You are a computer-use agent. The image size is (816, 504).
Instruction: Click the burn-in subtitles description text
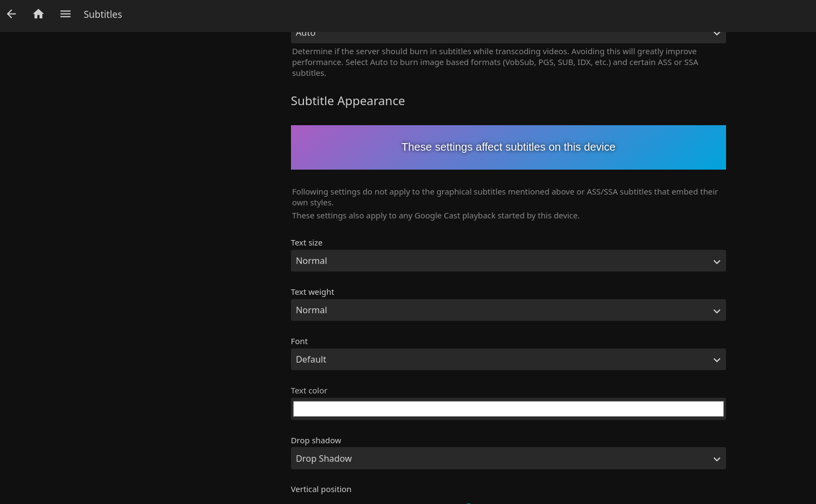[x=494, y=62]
